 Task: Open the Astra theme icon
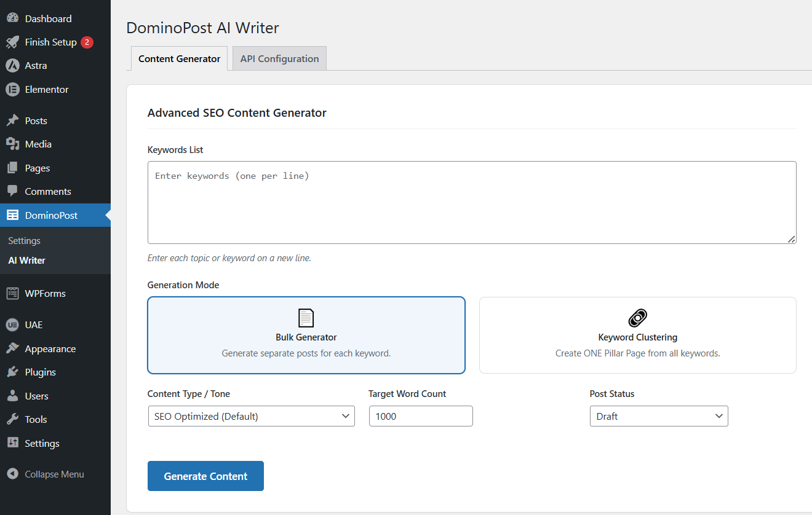(12, 66)
